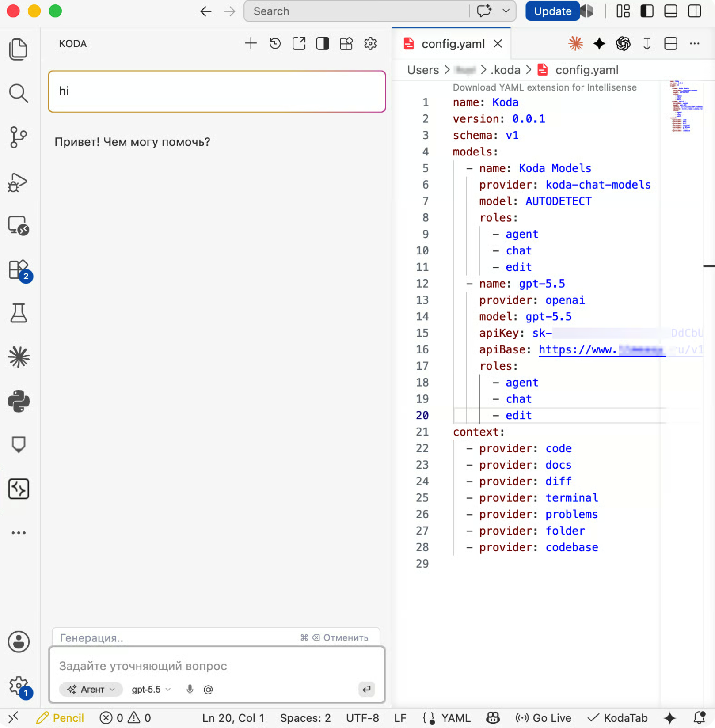Click the minimap code overview
Screen dimensions: 715x728
[x=686, y=106]
